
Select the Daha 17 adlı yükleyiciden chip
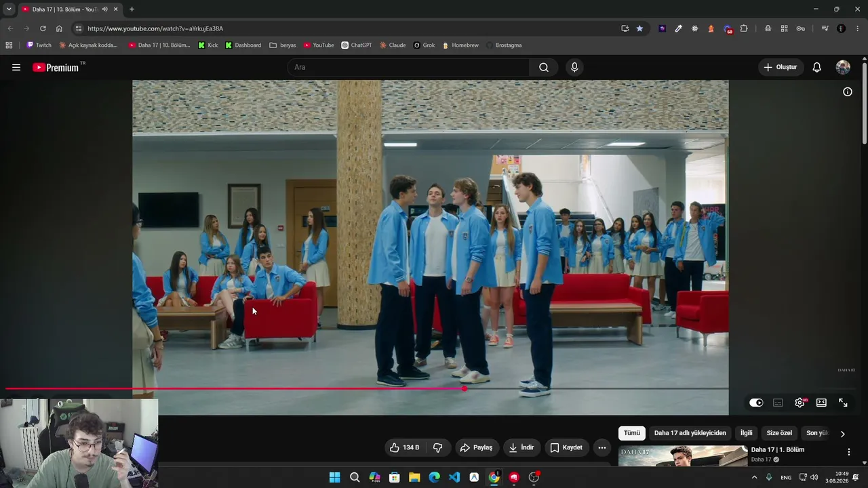[690, 433]
